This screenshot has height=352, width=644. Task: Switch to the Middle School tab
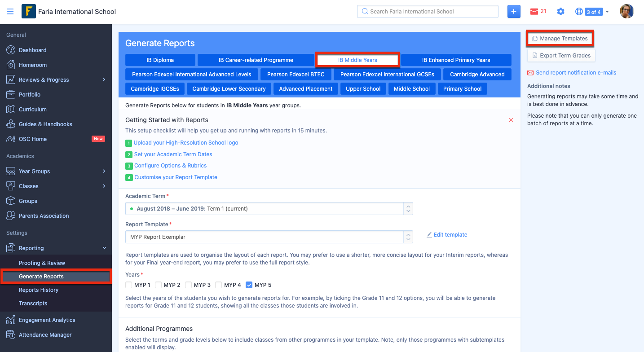click(x=412, y=88)
